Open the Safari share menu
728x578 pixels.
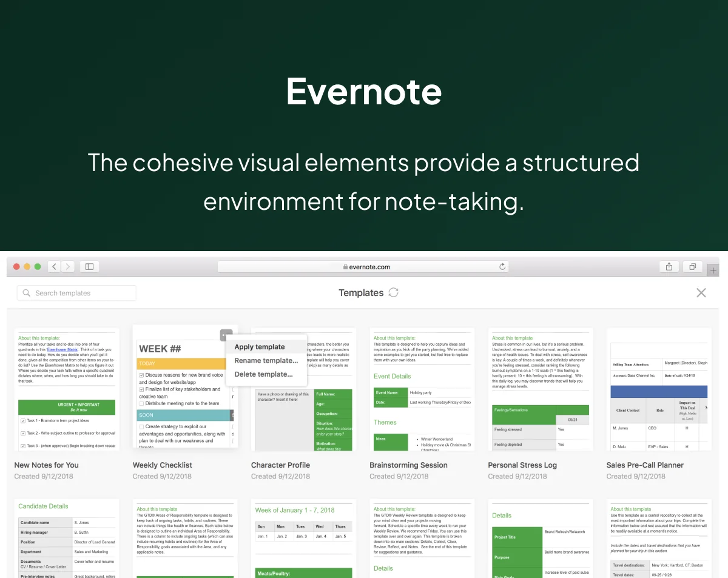point(669,266)
